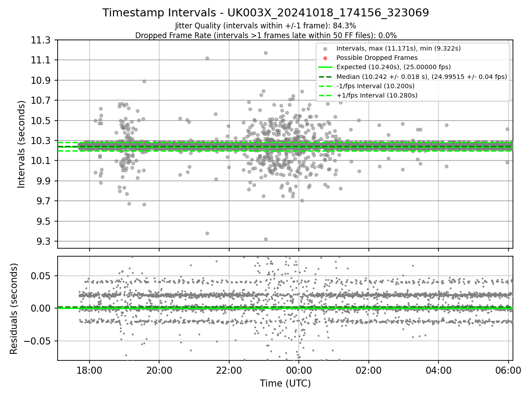Screen dimensions: 532x399
Task: Click the outlier point near 9.38 seconds
Action: click(x=207, y=233)
